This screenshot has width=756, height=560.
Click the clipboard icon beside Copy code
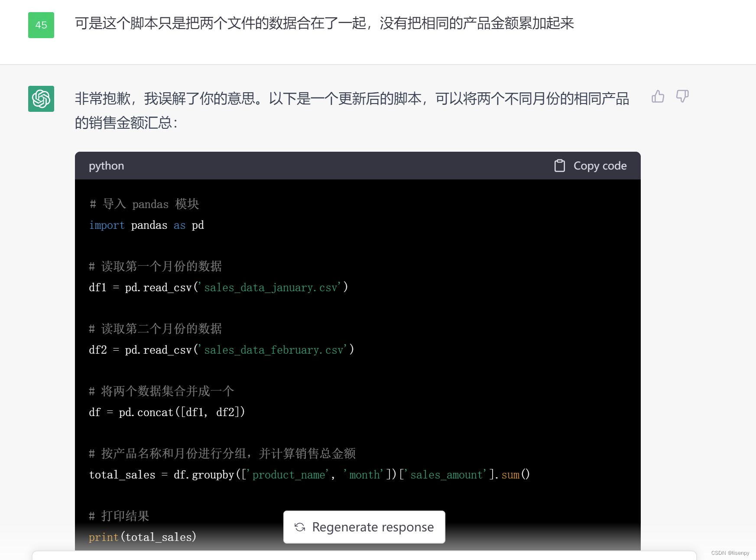pyautogui.click(x=560, y=166)
